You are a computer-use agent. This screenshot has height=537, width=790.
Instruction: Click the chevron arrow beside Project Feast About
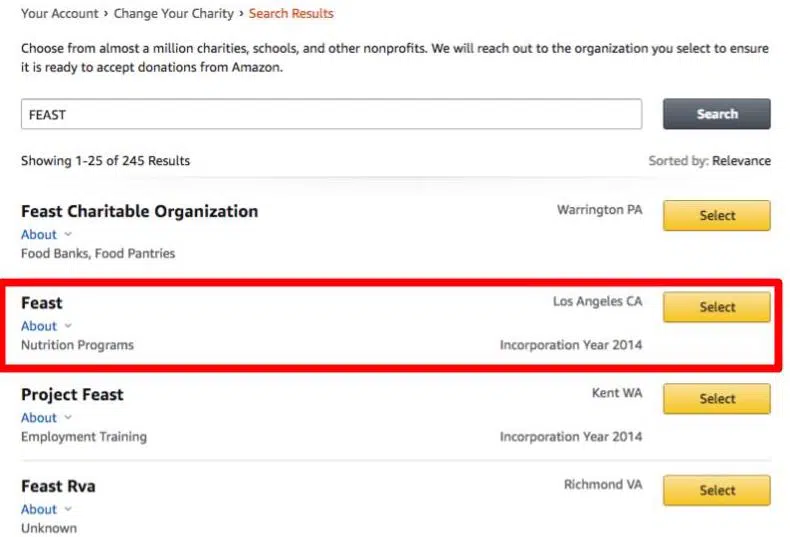68,418
